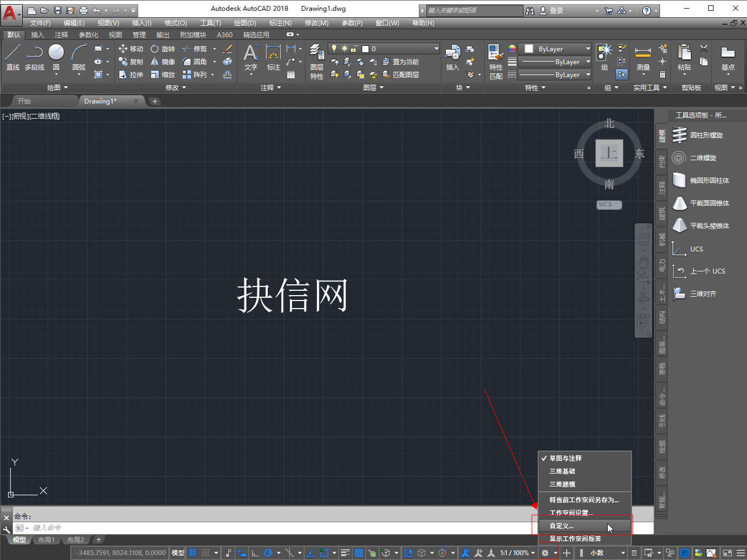Open the layer name dropdown showing 0
This screenshot has width=747, height=560.
point(399,49)
